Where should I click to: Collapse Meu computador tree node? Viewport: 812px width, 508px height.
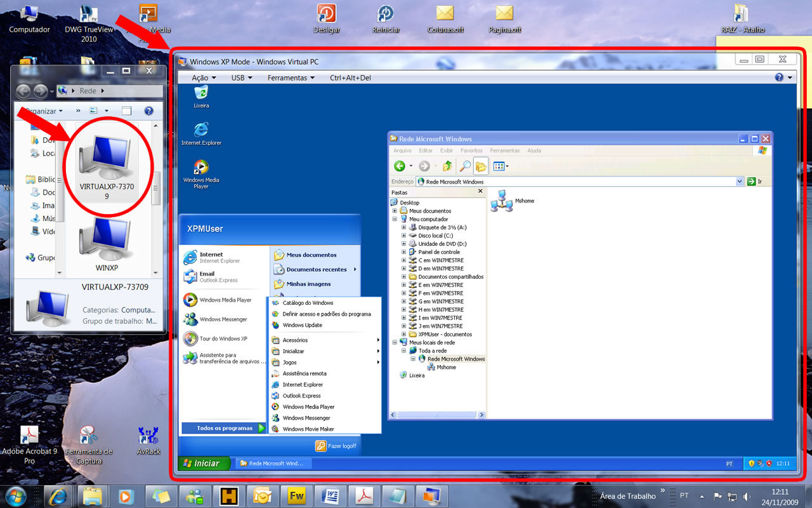[395, 219]
